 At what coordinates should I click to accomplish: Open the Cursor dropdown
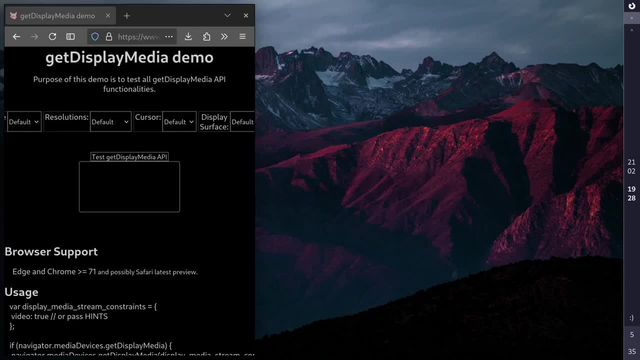(x=179, y=122)
